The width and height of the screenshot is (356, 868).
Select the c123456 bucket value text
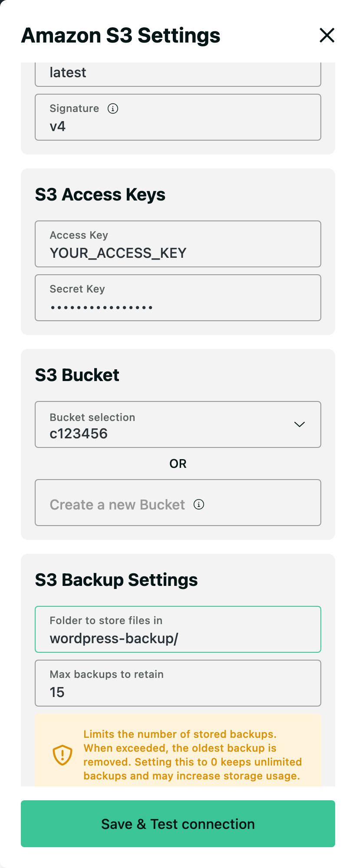[x=79, y=434]
